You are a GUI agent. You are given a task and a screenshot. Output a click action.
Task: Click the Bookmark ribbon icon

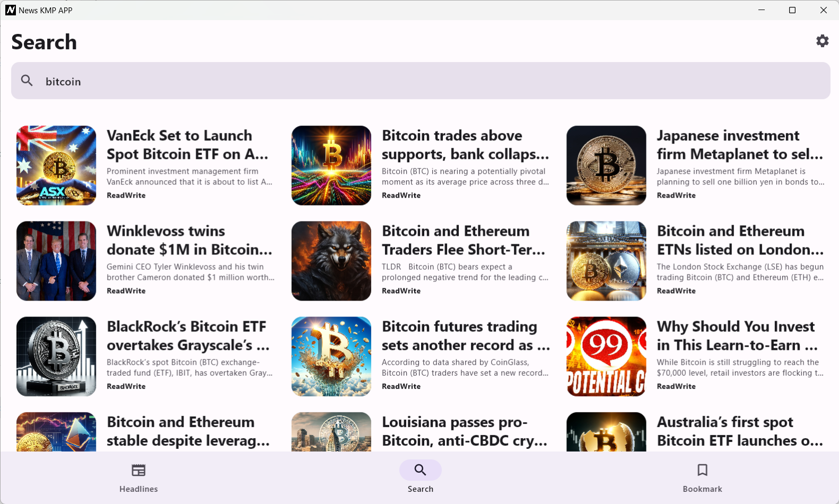tap(702, 470)
